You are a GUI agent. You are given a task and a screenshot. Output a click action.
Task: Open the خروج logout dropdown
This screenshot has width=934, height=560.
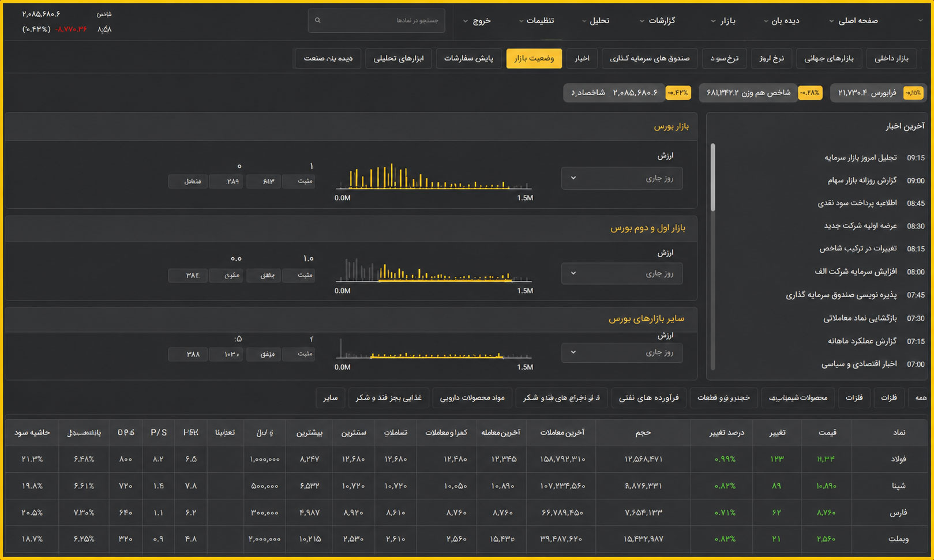tap(477, 21)
